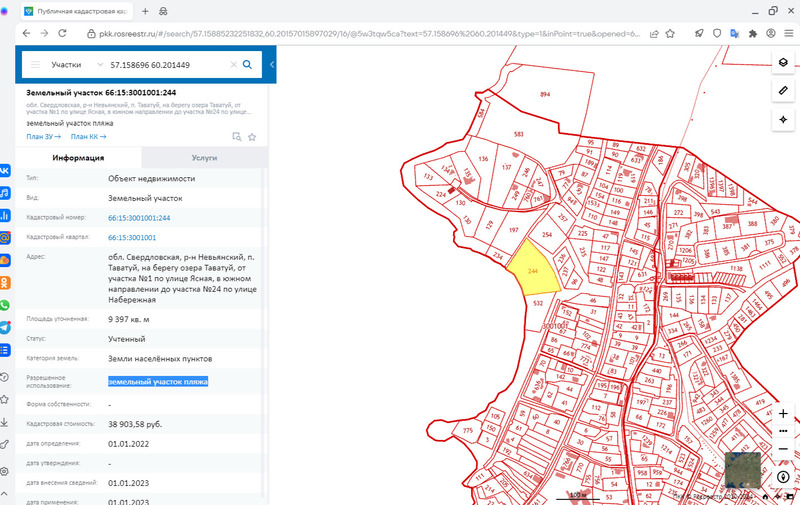Open the browser main menu
The width and height of the screenshot is (800, 505).
point(789,33)
